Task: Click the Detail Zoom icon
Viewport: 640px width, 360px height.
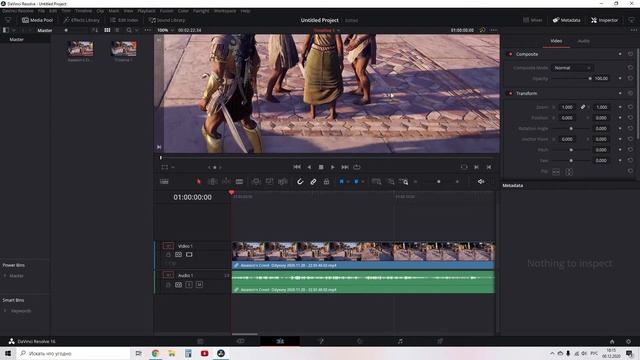Action: [391, 182]
